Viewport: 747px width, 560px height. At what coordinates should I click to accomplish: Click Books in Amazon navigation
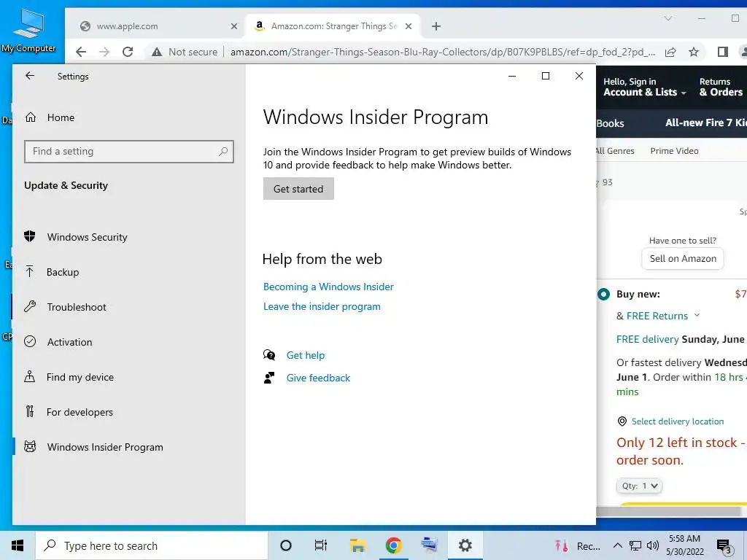(611, 123)
